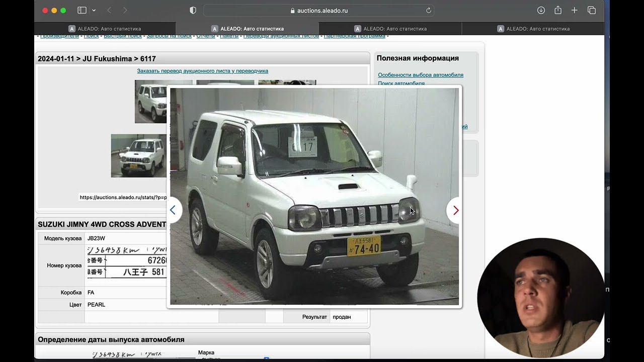Click the 'Коробка' label
This screenshot has height=362, width=644.
coord(70,293)
